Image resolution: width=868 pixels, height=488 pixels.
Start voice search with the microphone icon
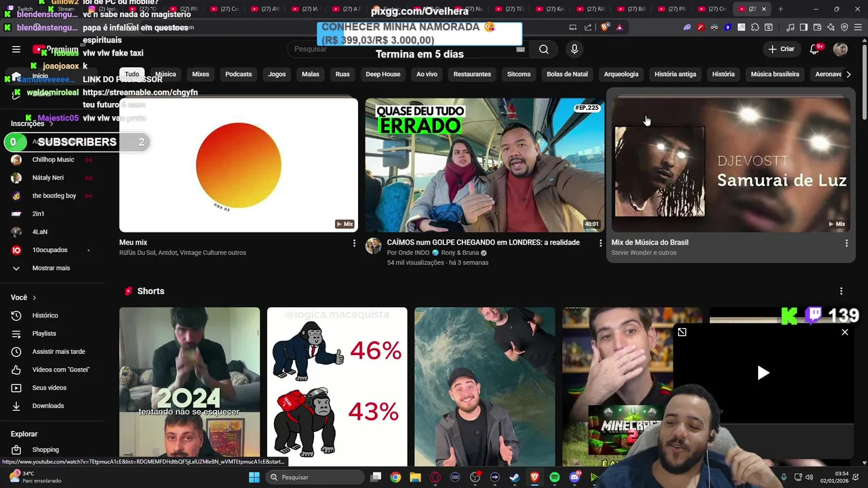[574, 49]
